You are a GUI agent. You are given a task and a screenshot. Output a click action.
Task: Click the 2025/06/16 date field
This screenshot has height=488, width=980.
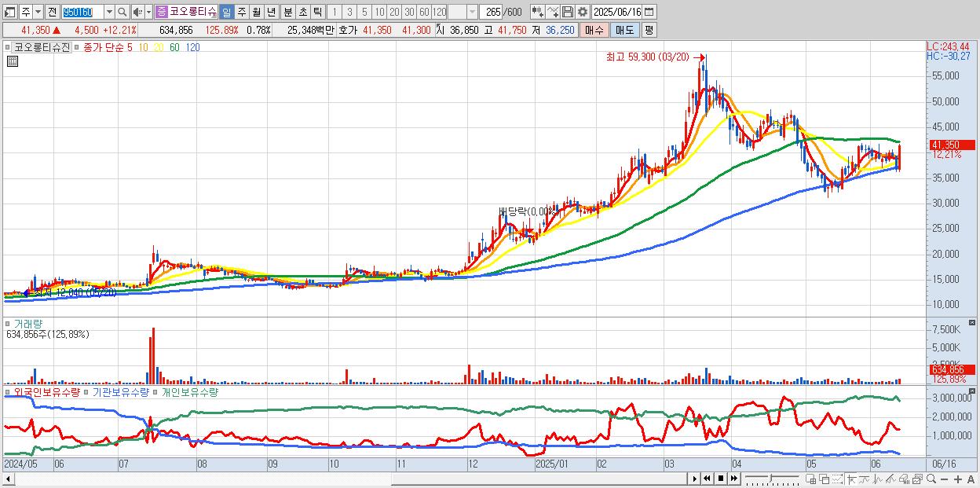[617, 12]
